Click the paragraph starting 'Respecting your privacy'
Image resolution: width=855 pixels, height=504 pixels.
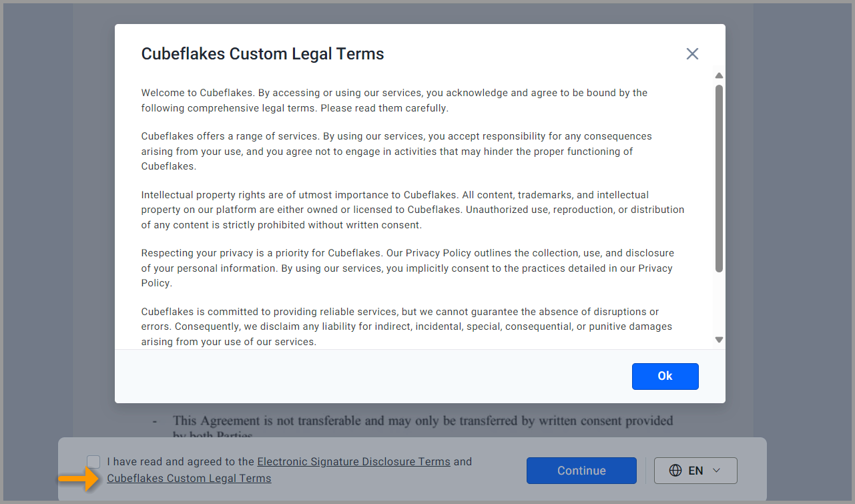click(x=407, y=268)
